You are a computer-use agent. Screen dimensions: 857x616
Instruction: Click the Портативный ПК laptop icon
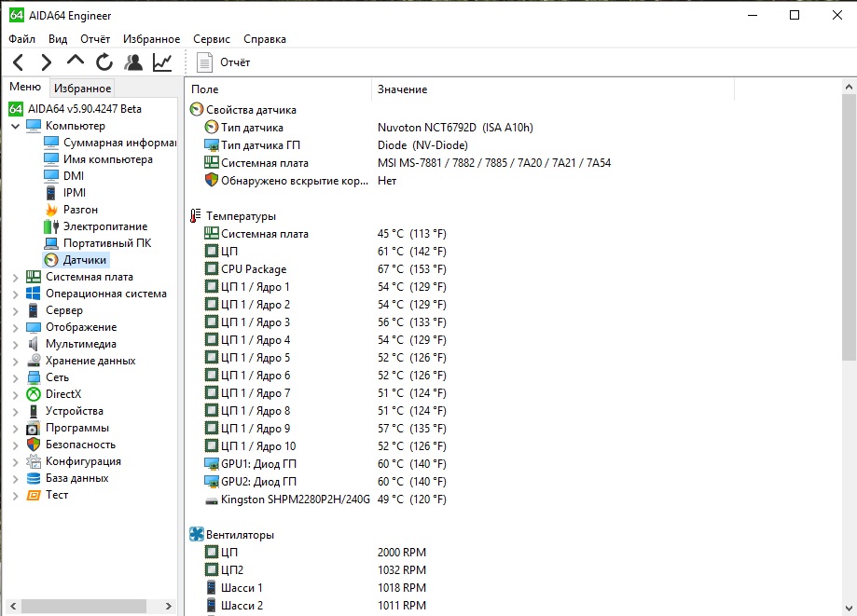pyautogui.click(x=51, y=243)
